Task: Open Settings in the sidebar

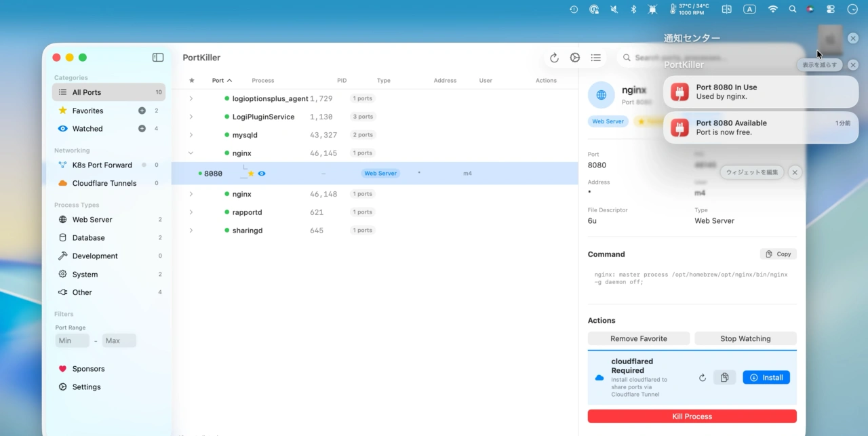Action: [86, 387]
